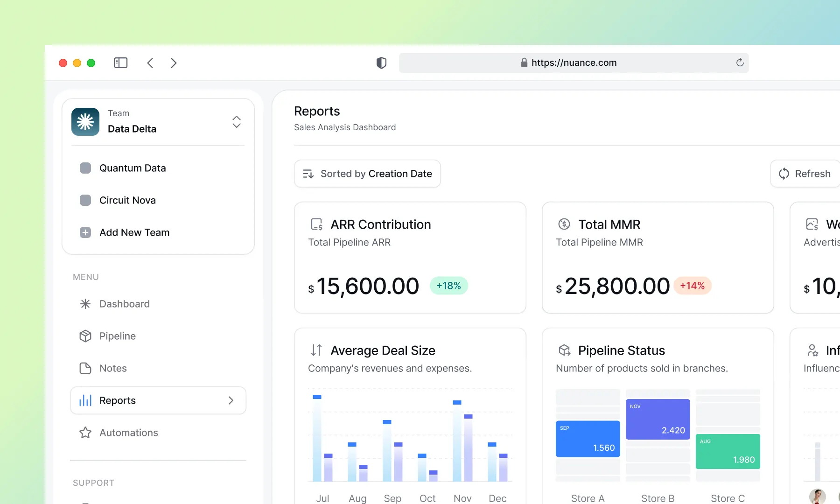Click the Notes page icon
This screenshot has height=504, width=840.
[85, 368]
